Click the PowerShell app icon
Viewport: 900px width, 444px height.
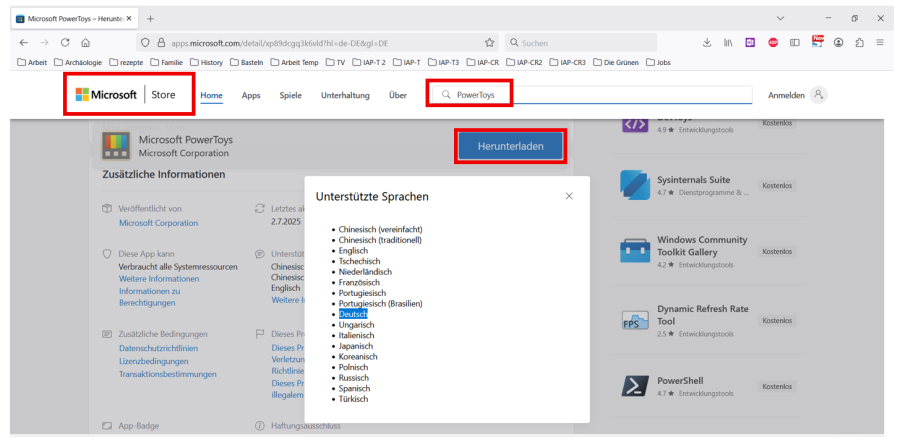635,386
